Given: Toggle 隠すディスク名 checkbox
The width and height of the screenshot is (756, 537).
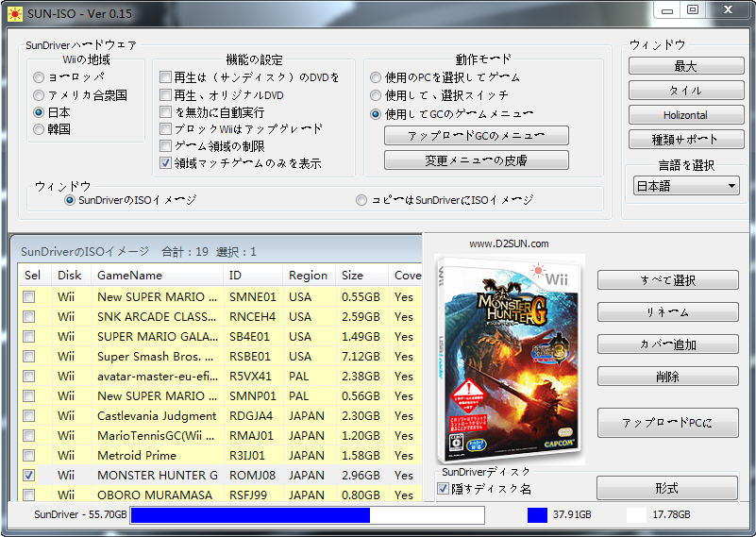Looking at the screenshot, I should (443, 489).
